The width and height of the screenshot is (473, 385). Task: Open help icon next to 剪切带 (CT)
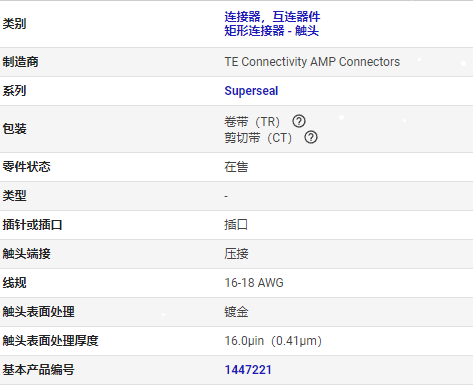(311, 137)
